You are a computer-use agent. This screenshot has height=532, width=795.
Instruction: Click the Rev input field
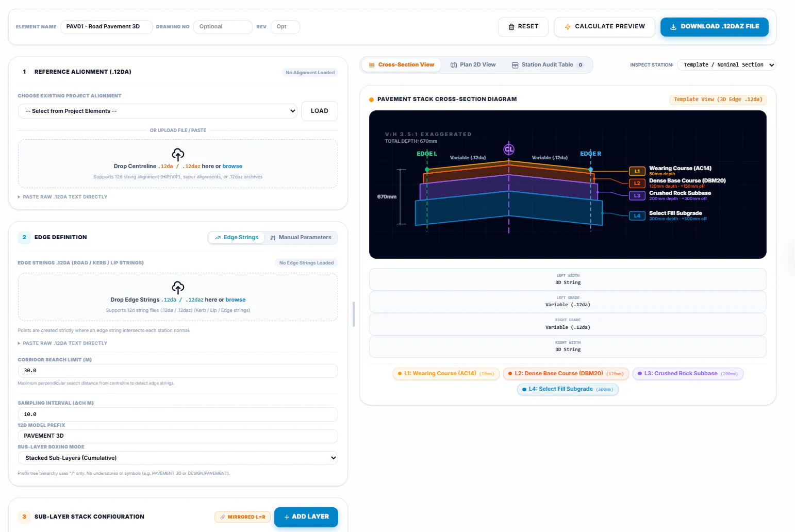pyautogui.click(x=285, y=27)
